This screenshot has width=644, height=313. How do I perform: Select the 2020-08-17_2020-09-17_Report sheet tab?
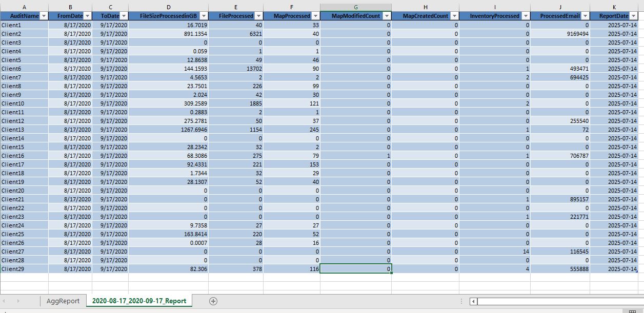[139, 301]
